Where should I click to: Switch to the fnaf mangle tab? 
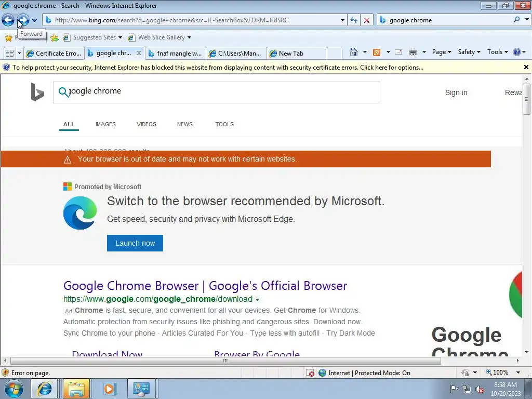176,54
